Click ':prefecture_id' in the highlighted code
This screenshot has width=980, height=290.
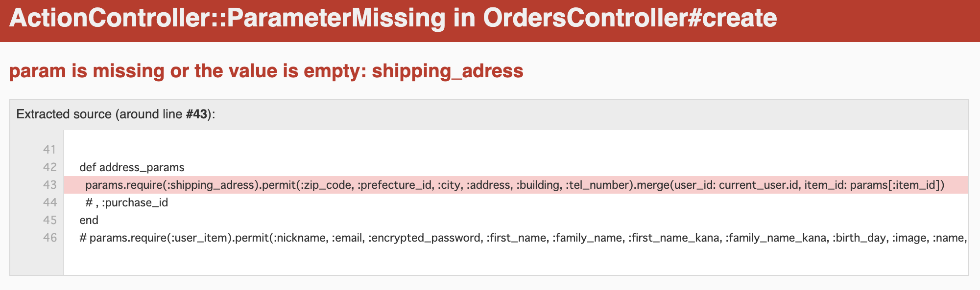coord(395,185)
